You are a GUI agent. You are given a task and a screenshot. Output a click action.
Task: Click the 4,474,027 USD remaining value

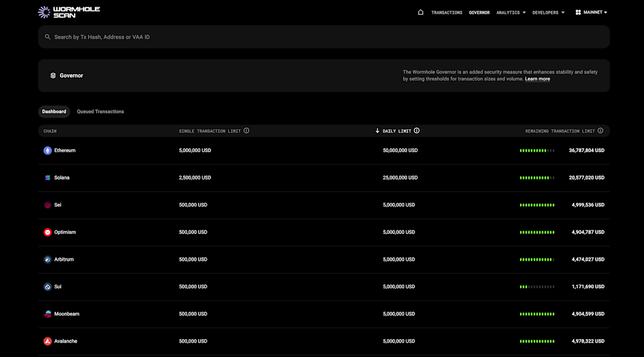click(588, 260)
